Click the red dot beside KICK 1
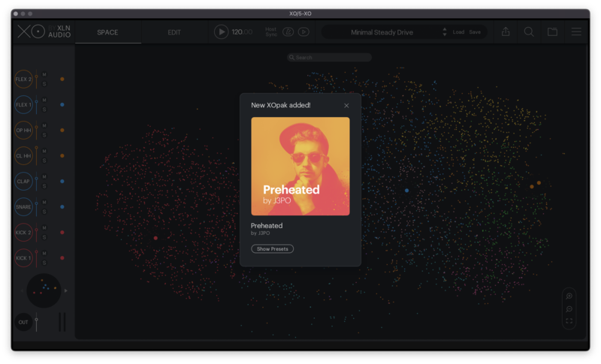The image size is (601, 364). click(x=62, y=258)
